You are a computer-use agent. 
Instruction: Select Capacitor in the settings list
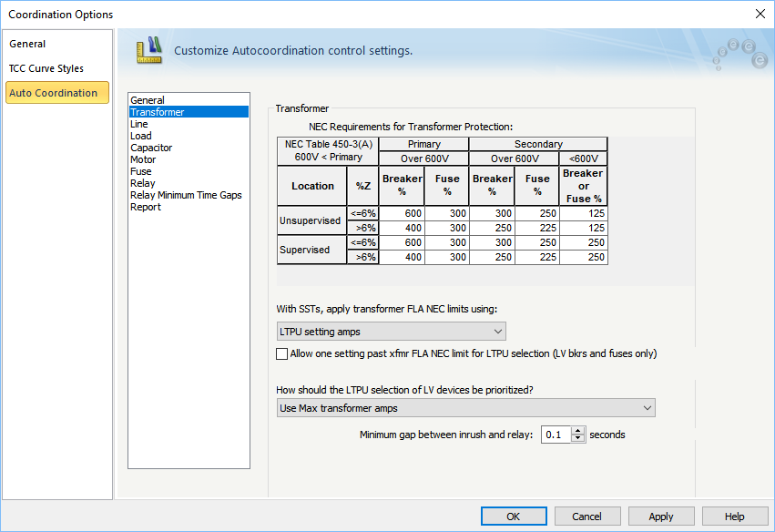tap(151, 148)
